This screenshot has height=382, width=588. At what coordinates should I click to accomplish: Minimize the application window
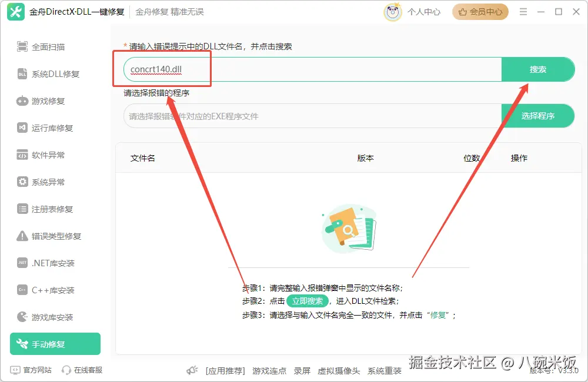click(x=541, y=12)
